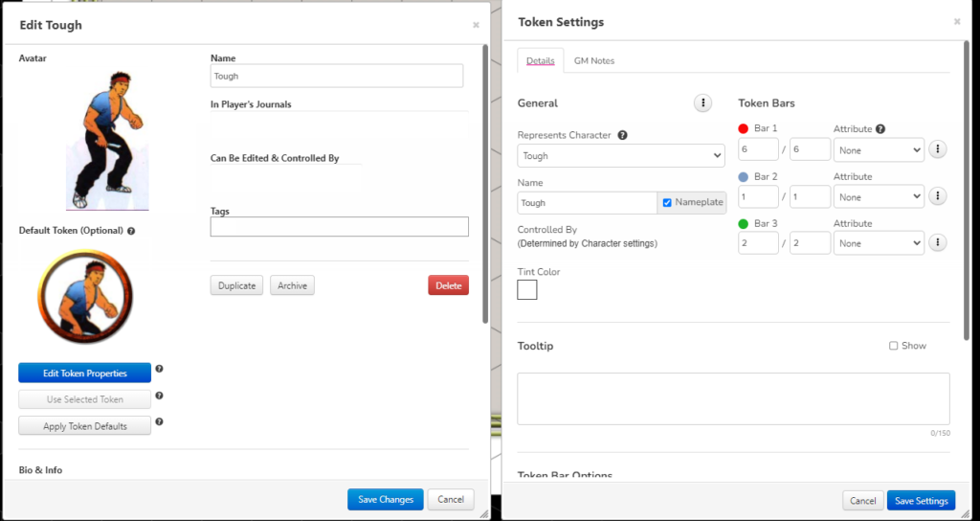Click help icon beside Edit Token Properties

[x=160, y=369]
